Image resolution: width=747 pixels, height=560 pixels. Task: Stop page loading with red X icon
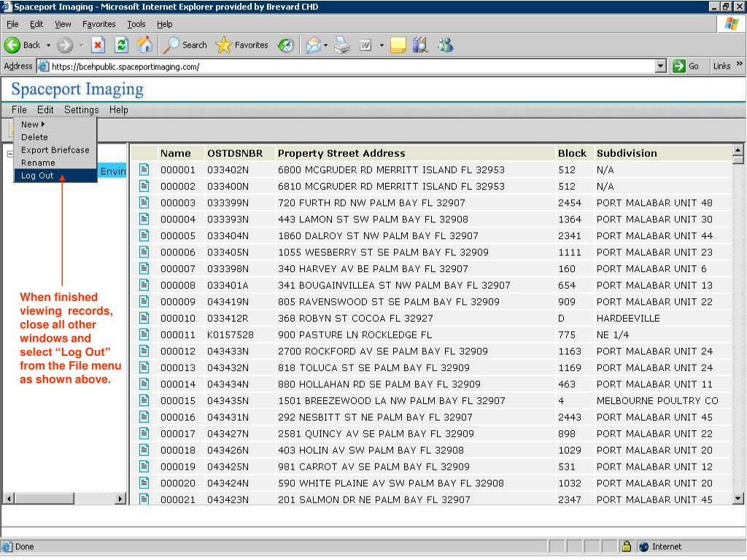point(98,45)
